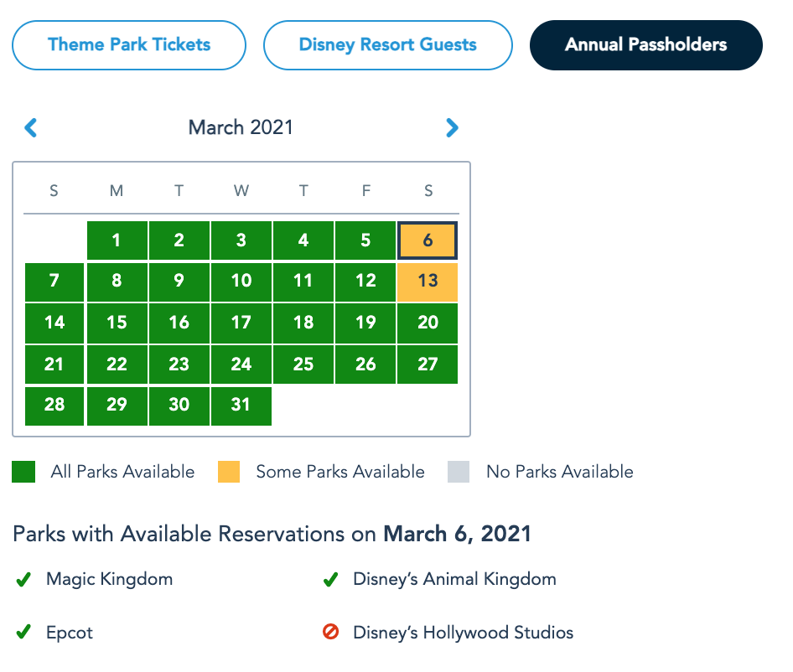The image size is (793, 672).
Task: Select the Annual Passholders tab
Action: [x=645, y=45]
